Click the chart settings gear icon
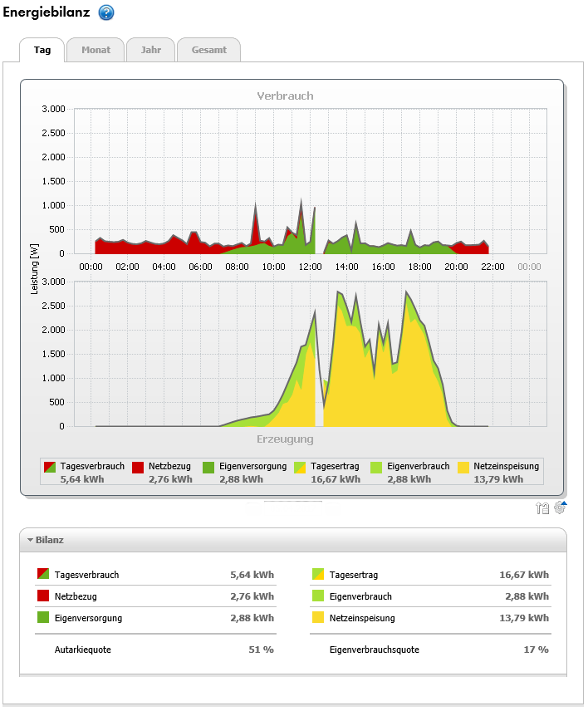This screenshot has width=588, height=711. 560,508
